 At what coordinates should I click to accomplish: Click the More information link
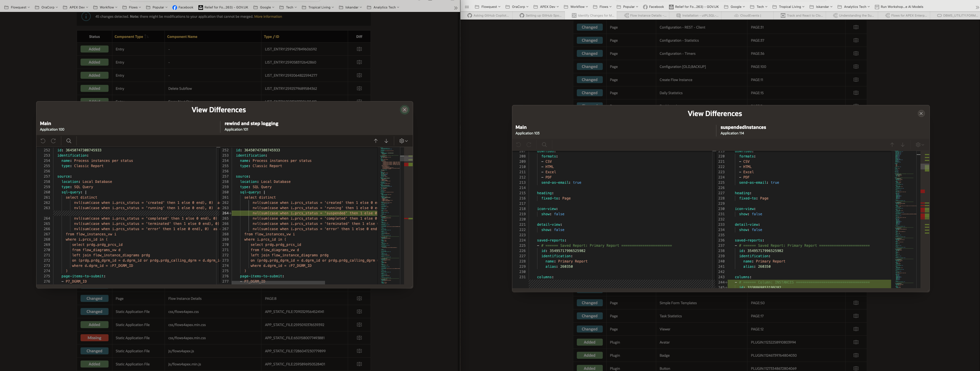click(268, 17)
